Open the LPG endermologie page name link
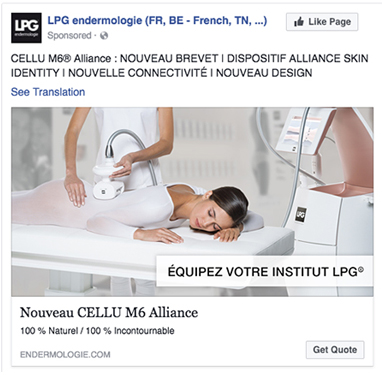382x375 pixels. 157,21
